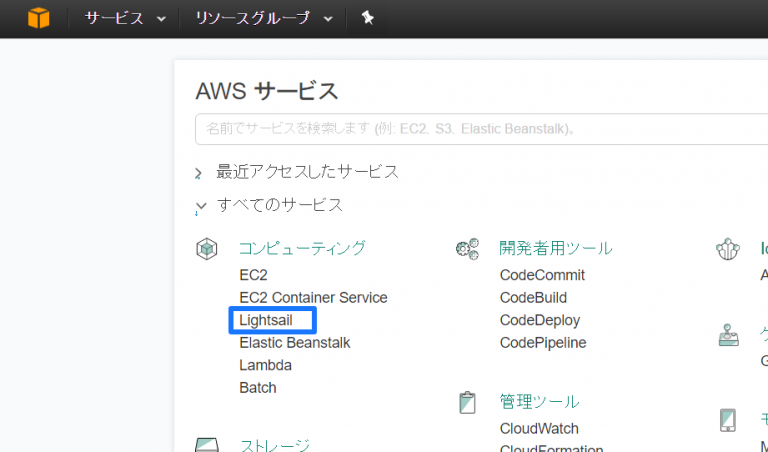Focus the service name search field

[481, 129]
